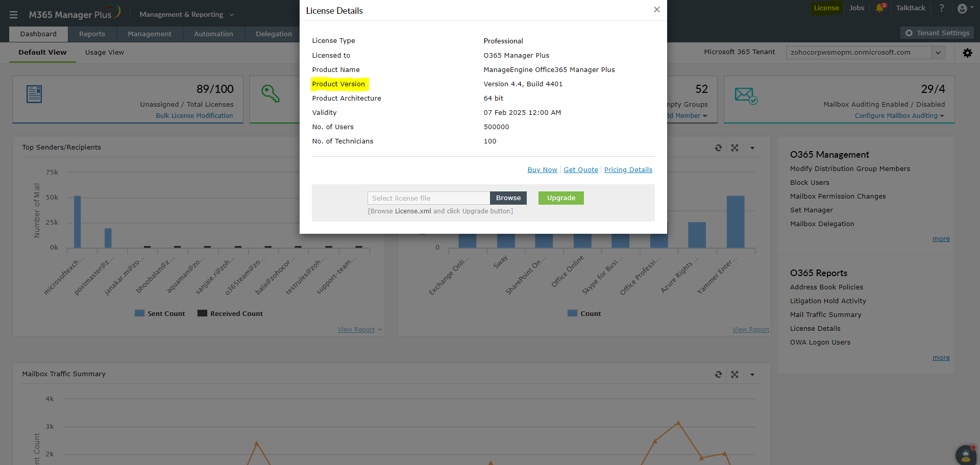Refresh the Mailbox Traffic Summary widget
The width and height of the screenshot is (980, 465).
[718, 375]
